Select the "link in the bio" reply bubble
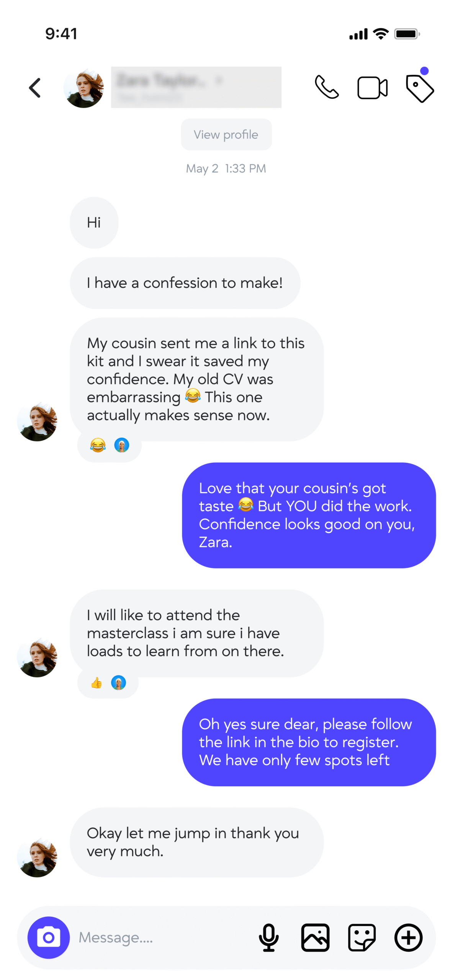 (x=308, y=742)
